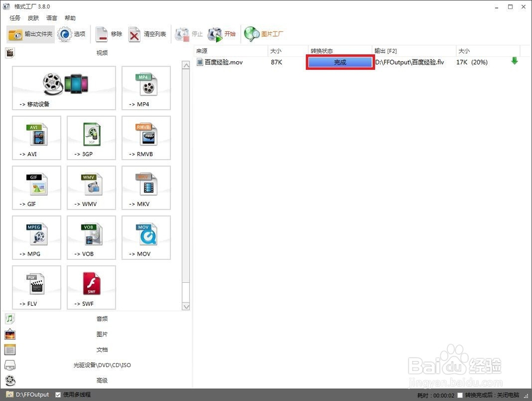Open the 语言 (Language) menu
532x401 pixels.
point(52,18)
